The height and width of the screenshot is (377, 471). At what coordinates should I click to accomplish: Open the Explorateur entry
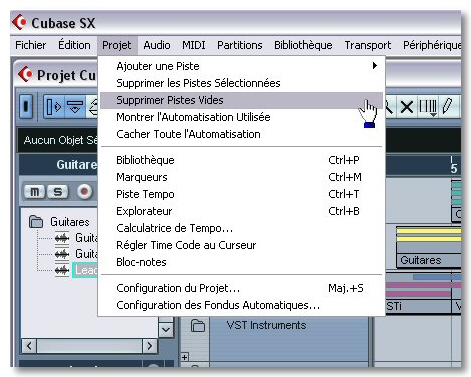241,211
